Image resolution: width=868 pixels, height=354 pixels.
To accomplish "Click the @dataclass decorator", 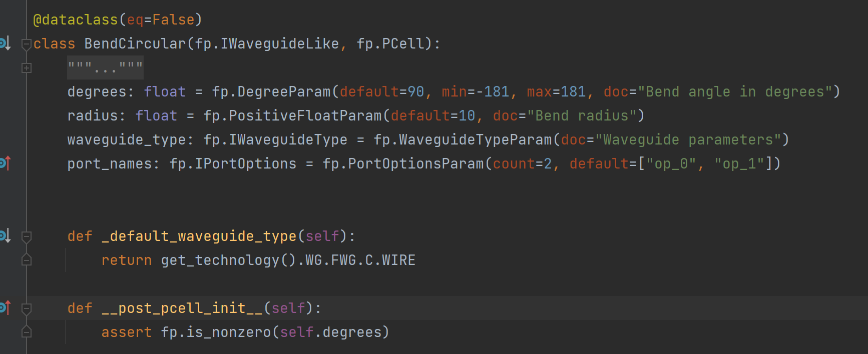I will [75, 19].
